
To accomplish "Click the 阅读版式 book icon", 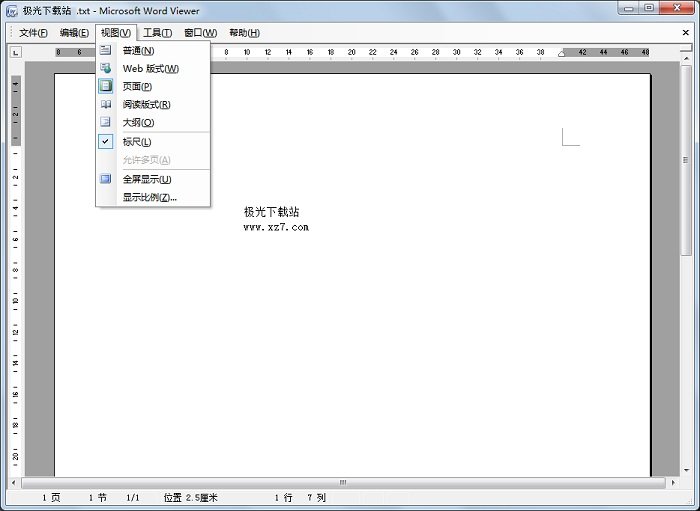I will tap(106, 104).
